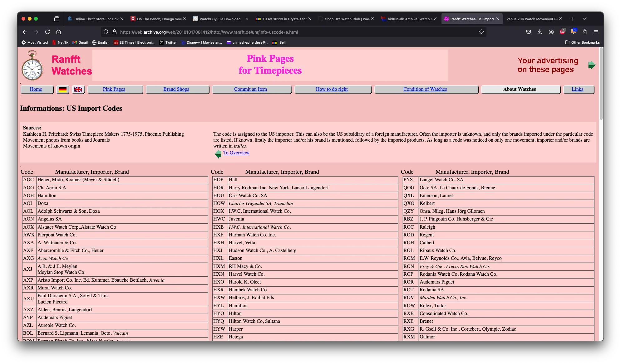This screenshot has width=621, height=364.
Task: Go to browser home icon
Action: point(58,32)
